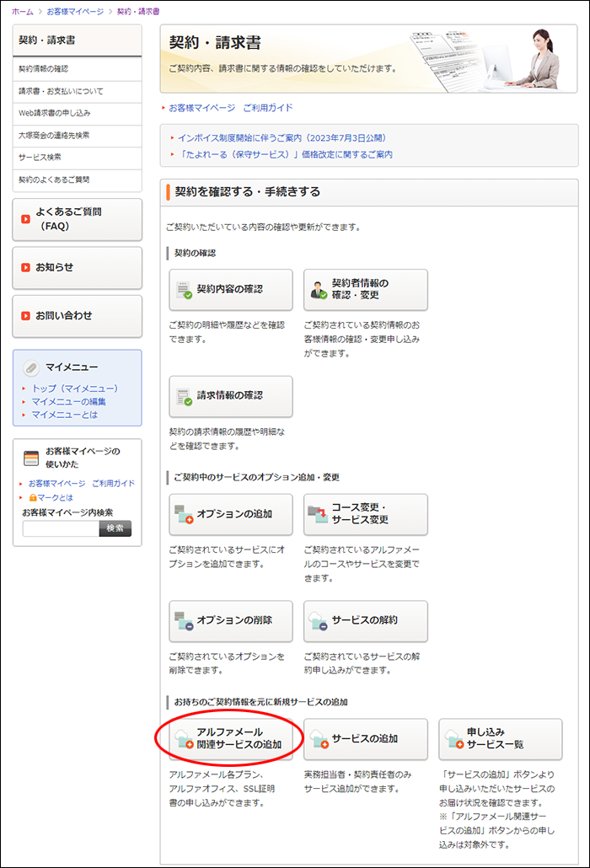This screenshot has height=868, width=590.
Task: Click the 申し込みサービス一覧 cloud icon
Action: (x=453, y=740)
